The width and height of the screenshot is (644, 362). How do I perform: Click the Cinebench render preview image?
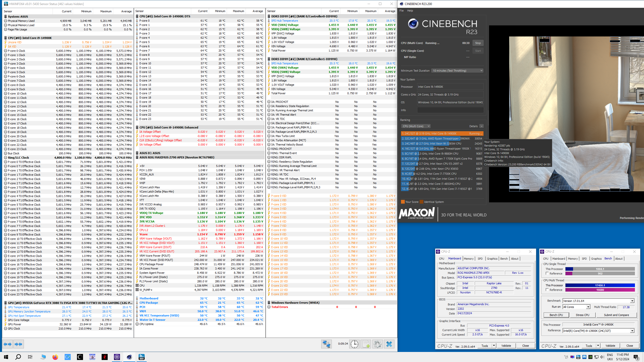pos(576,114)
